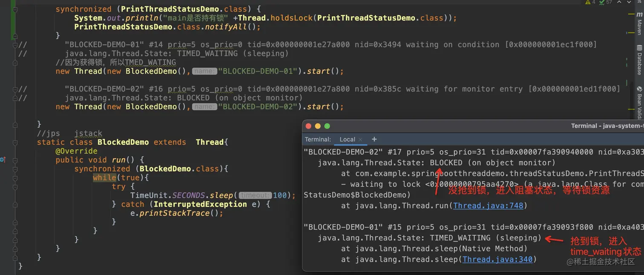Add a new terminal session tab
The height and width of the screenshot is (275, 644).
[374, 139]
